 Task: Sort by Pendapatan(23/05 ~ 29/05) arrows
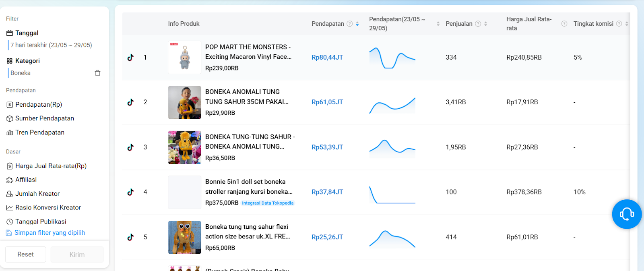click(438, 24)
